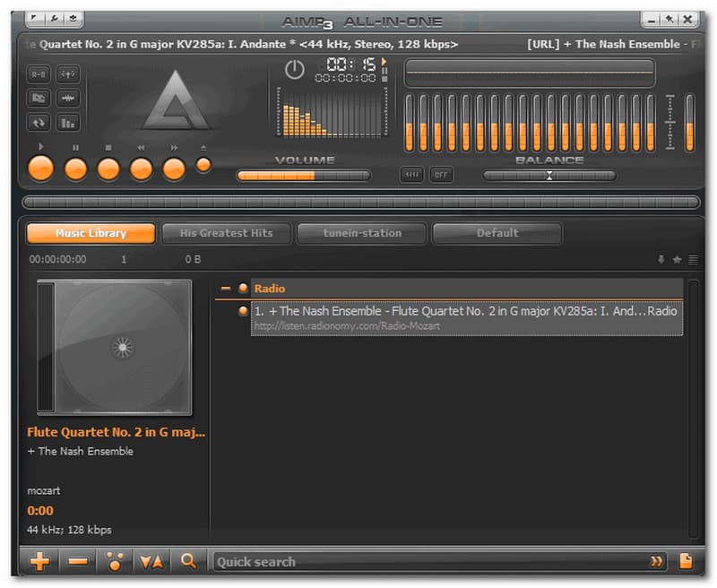Click the waveform display above the equalizer
The image size is (717, 588).
530,73
